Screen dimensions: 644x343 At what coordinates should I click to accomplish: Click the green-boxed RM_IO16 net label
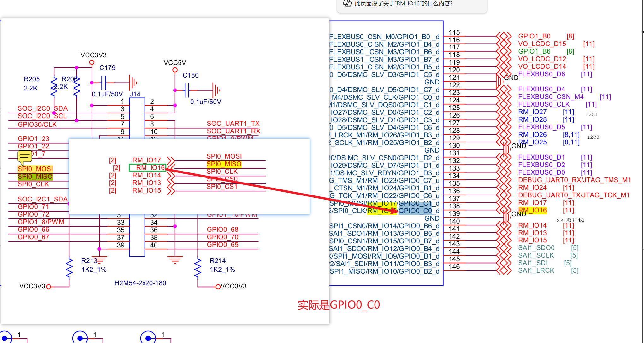[x=147, y=168]
